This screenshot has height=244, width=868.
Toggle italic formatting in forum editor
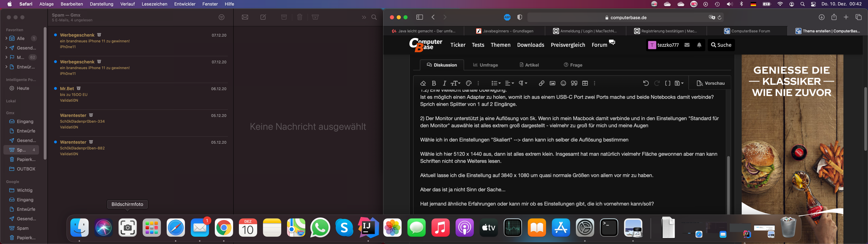click(x=444, y=83)
